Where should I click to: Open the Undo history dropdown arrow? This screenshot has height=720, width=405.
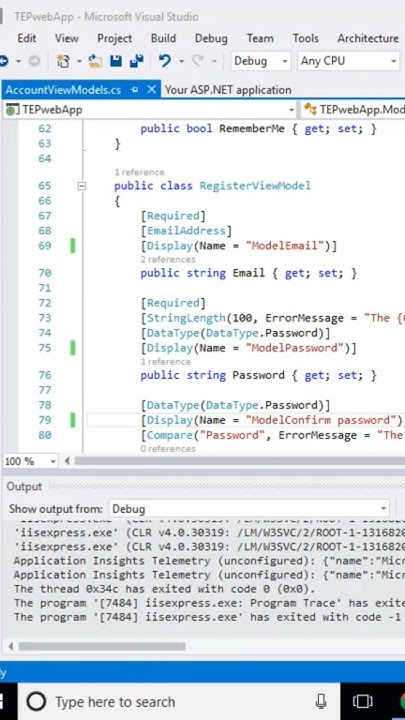pyautogui.click(x=181, y=61)
